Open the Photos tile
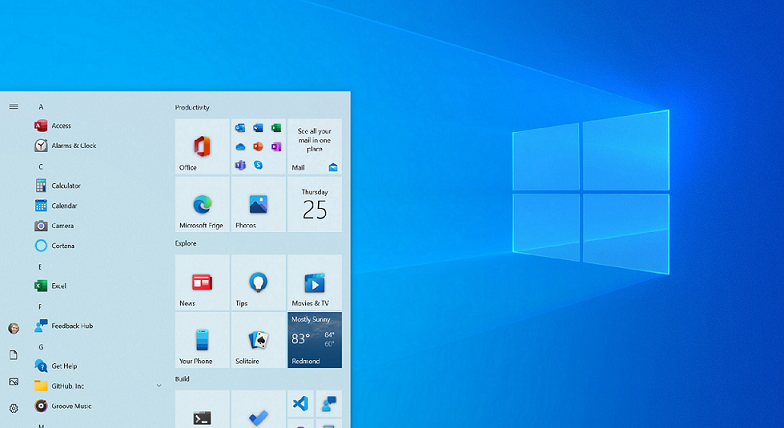Viewport: 784px width, 428px height. [x=258, y=204]
